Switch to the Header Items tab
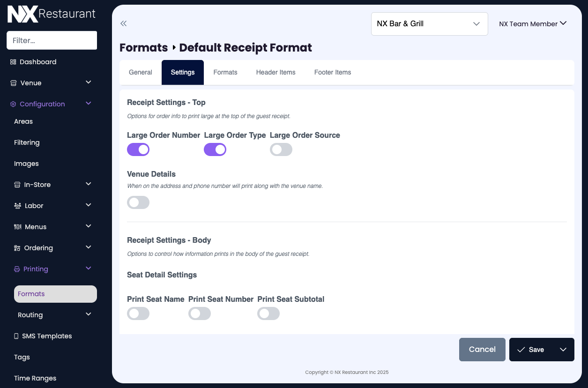Screen dimensions: 588x388 [275, 72]
